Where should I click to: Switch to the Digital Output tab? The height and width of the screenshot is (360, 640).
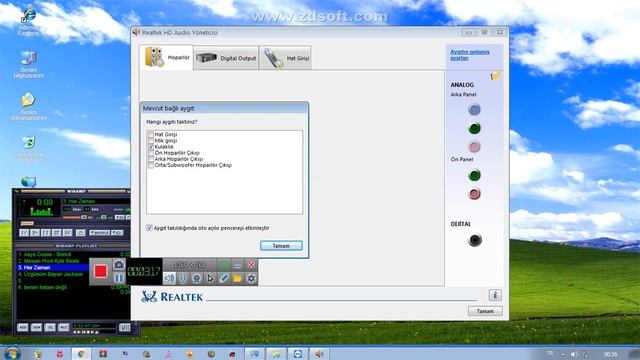point(226,58)
